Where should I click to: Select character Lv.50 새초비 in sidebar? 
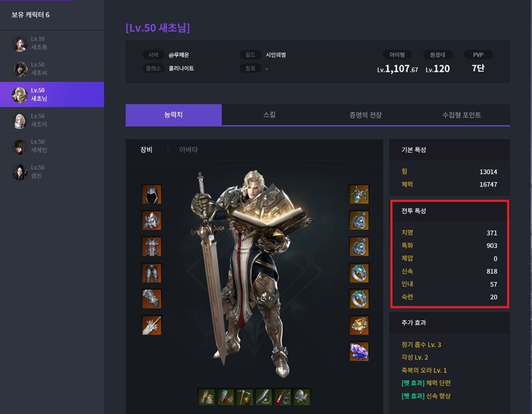(x=52, y=120)
